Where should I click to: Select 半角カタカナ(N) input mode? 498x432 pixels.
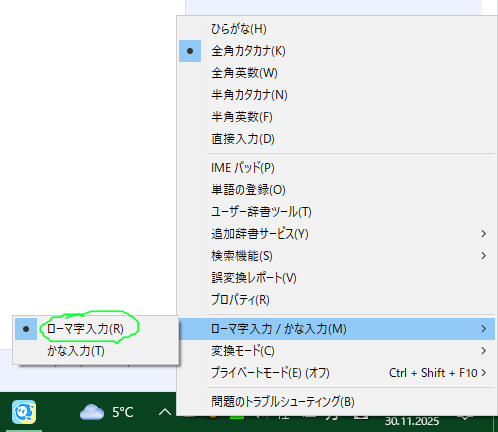click(x=337, y=95)
